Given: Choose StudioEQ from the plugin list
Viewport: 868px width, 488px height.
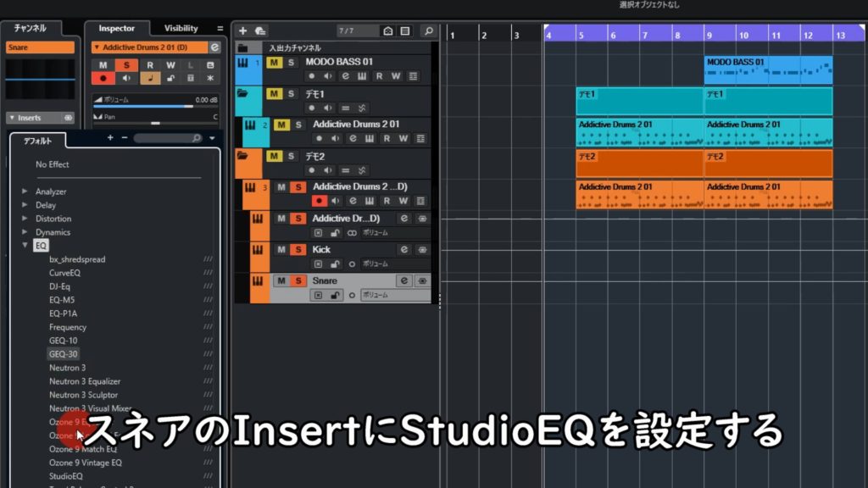Looking at the screenshot, I should pyautogui.click(x=66, y=476).
